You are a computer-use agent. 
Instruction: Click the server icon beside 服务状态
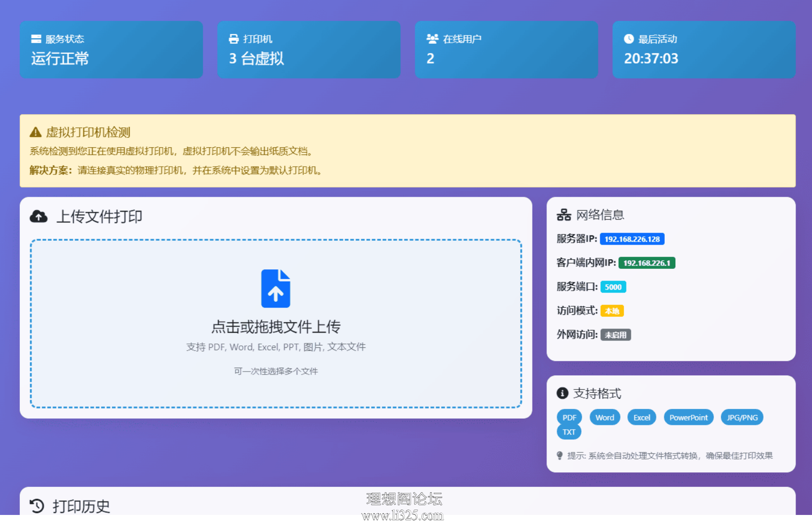pos(36,39)
